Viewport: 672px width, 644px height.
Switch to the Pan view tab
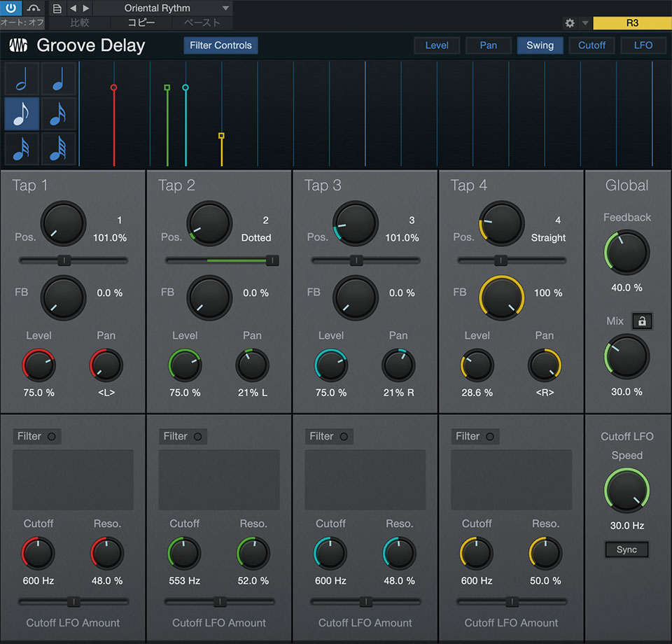click(488, 45)
